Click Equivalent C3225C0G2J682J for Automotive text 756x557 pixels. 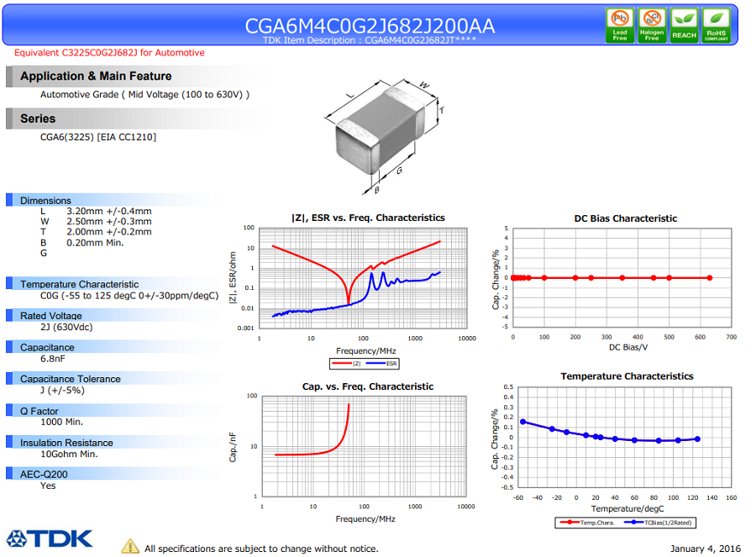(109, 53)
